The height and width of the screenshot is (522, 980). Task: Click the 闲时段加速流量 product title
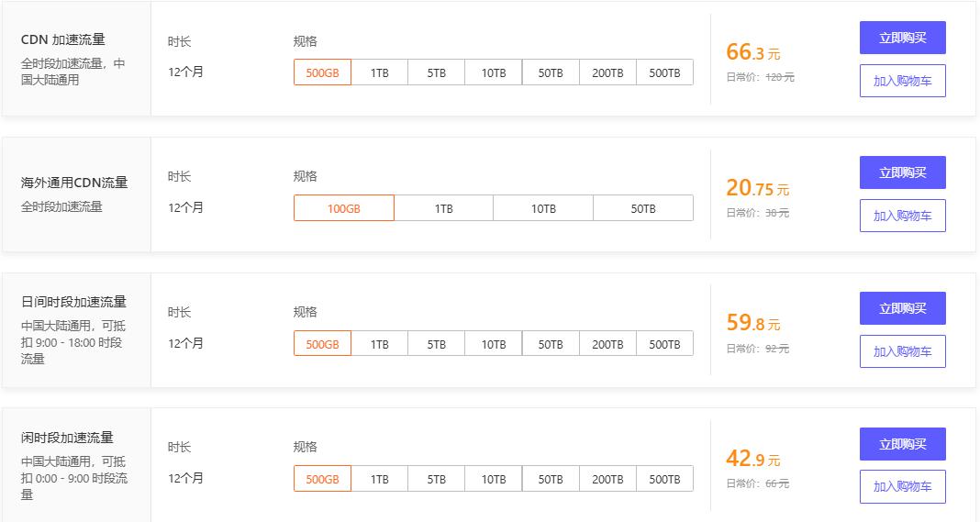pyautogui.click(x=67, y=438)
